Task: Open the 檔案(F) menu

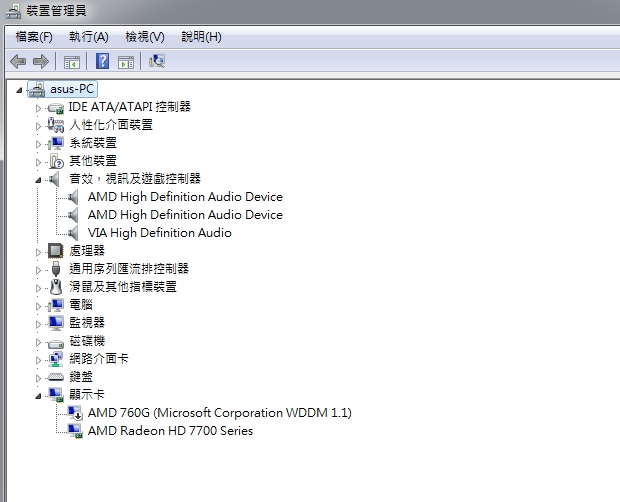Action: coord(34,37)
